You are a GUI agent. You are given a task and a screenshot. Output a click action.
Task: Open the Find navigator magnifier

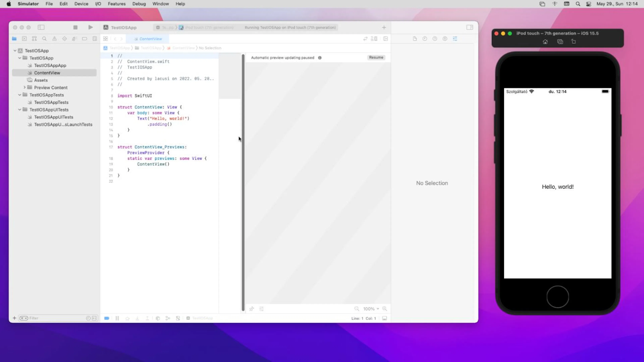coord(44,39)
